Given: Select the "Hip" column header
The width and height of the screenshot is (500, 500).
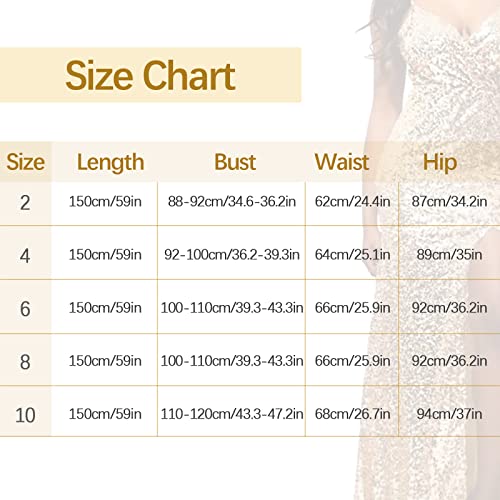Looking at the screenshot, I should tap(440, 163).
